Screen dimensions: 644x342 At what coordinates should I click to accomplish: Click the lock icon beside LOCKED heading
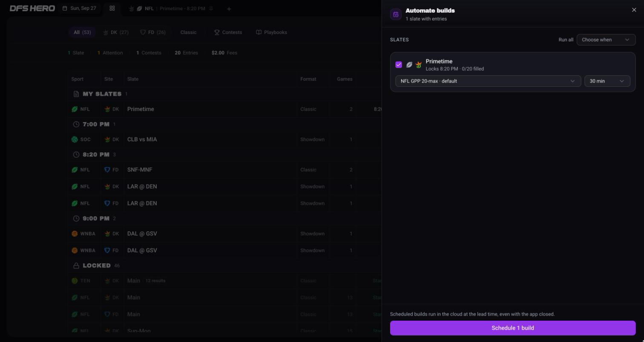pyautogui.click(x=76, y=265)
